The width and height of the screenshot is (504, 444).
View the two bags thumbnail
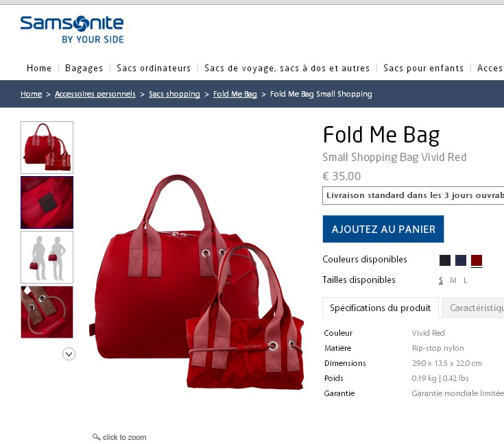47,147
